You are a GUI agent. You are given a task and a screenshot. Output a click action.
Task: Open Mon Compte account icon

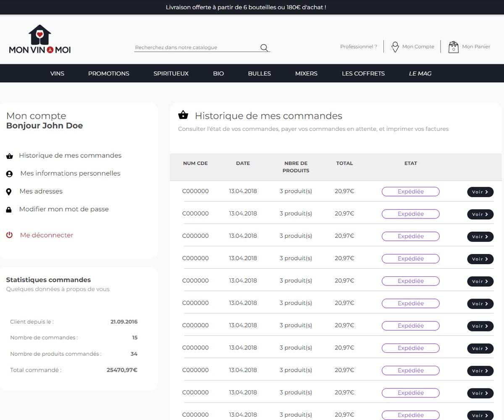[x=395, y=47]
